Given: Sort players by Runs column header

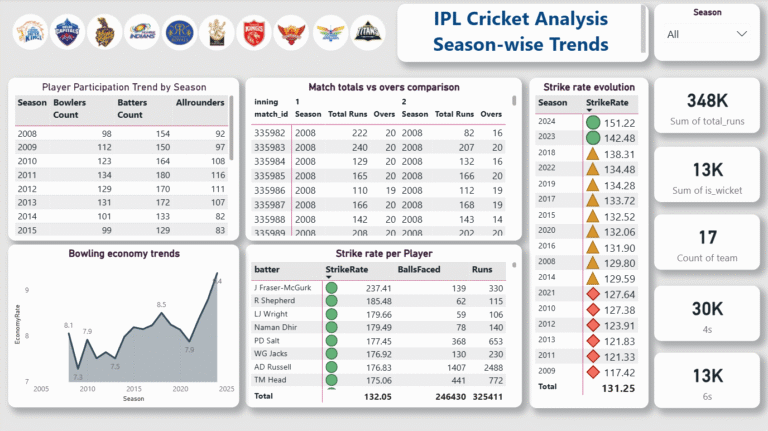Looking at the screenshot, I should click(482, 269).
